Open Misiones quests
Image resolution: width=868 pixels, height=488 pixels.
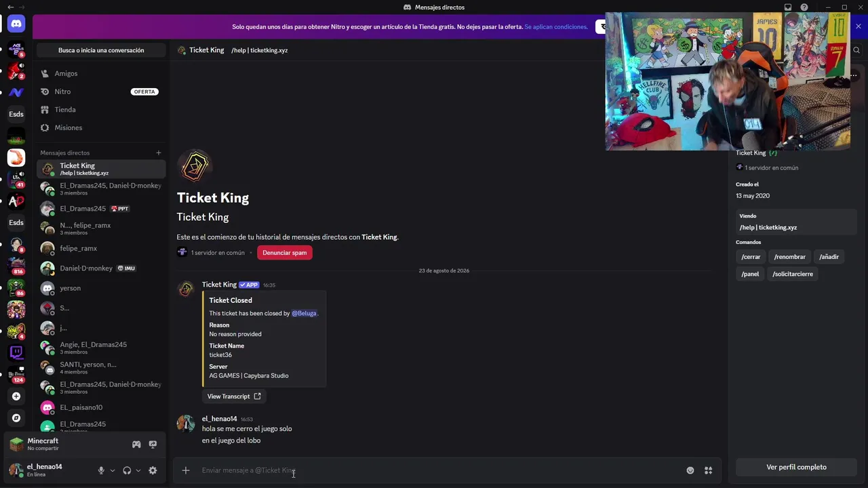[101, 127]
